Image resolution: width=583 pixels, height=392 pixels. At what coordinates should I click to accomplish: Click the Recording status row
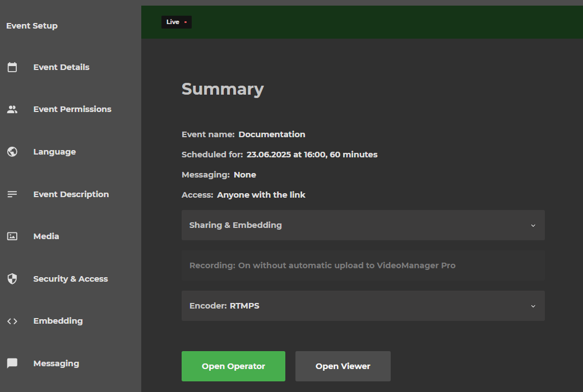point(363,265)
